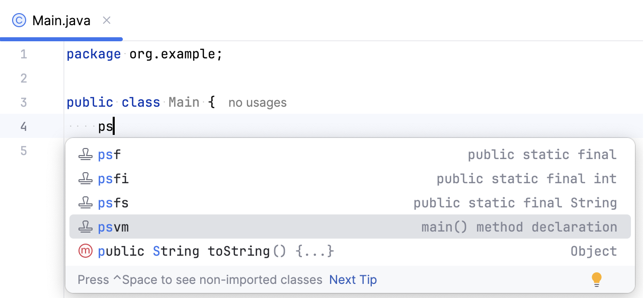Click the class icon on the Main.java tab
Screen dimensions: 644x298
(x=19, y=20)
